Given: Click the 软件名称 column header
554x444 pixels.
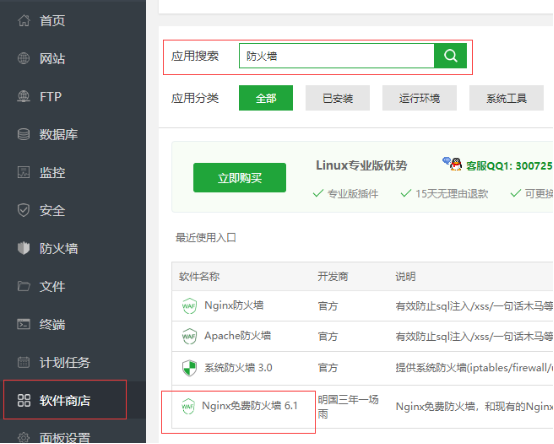Looking at the screenshot, I should click(x=199, y=276).
